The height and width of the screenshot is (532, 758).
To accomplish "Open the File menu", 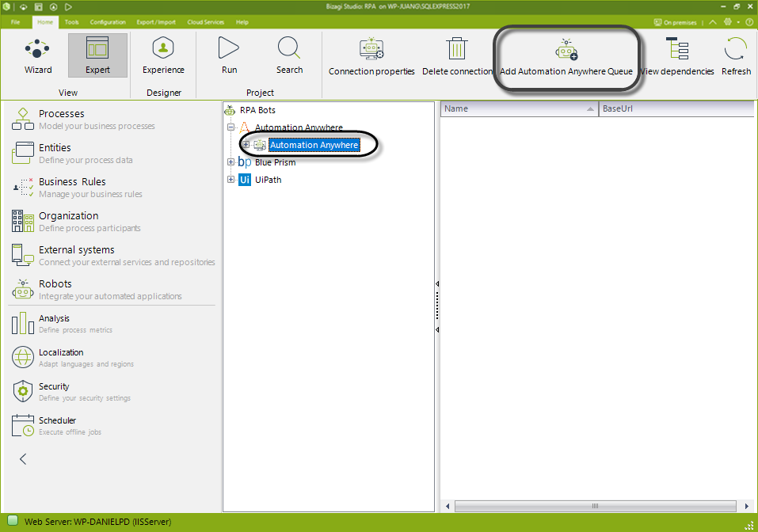I will click(16, 22).
